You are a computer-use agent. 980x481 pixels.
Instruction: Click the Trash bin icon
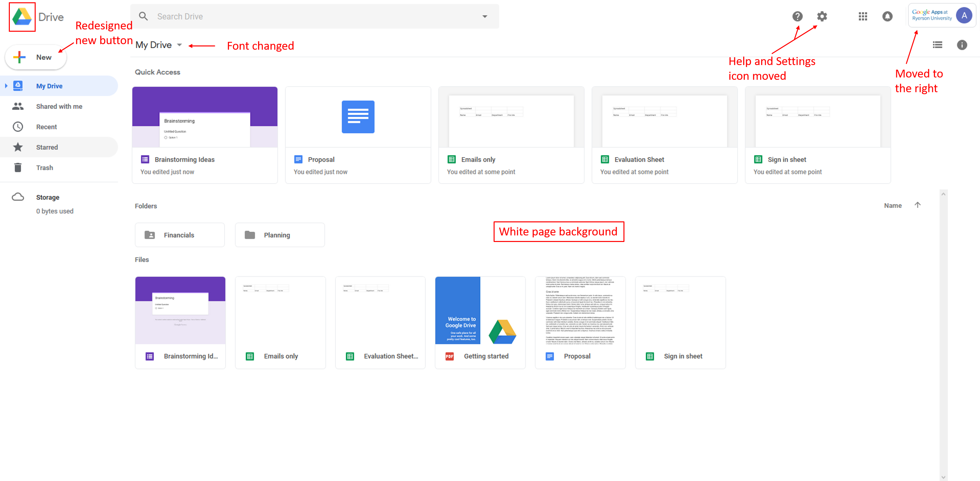[18, 167]
